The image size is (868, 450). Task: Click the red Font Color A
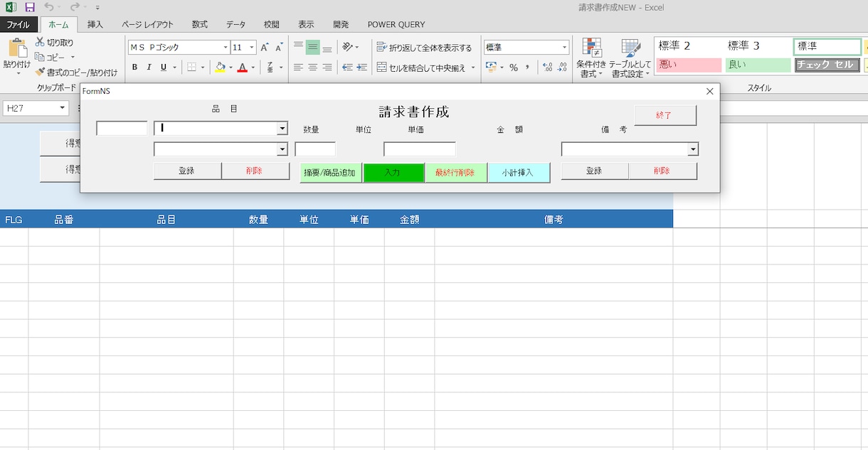click(243, 68)
